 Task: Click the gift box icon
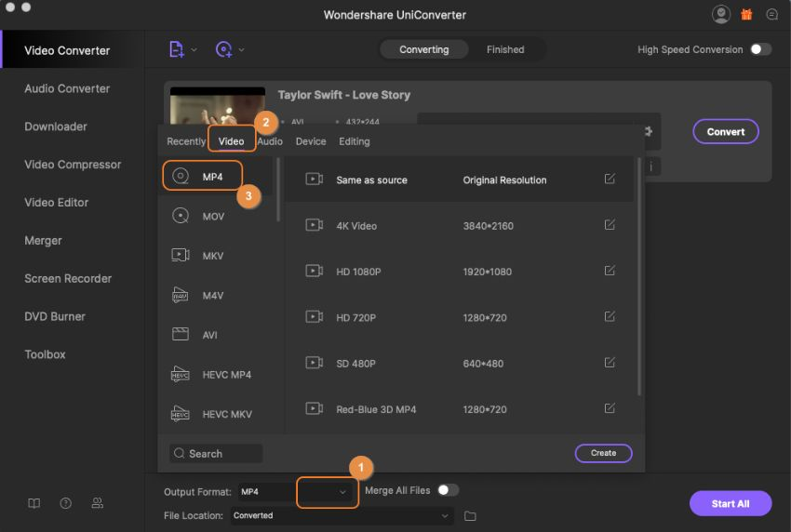[x=746, y=14]
